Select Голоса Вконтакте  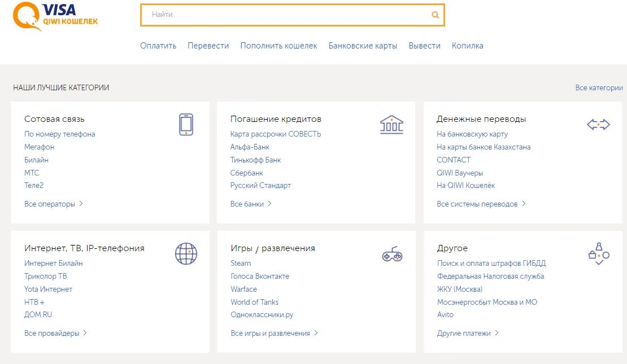tap(260, 276)
